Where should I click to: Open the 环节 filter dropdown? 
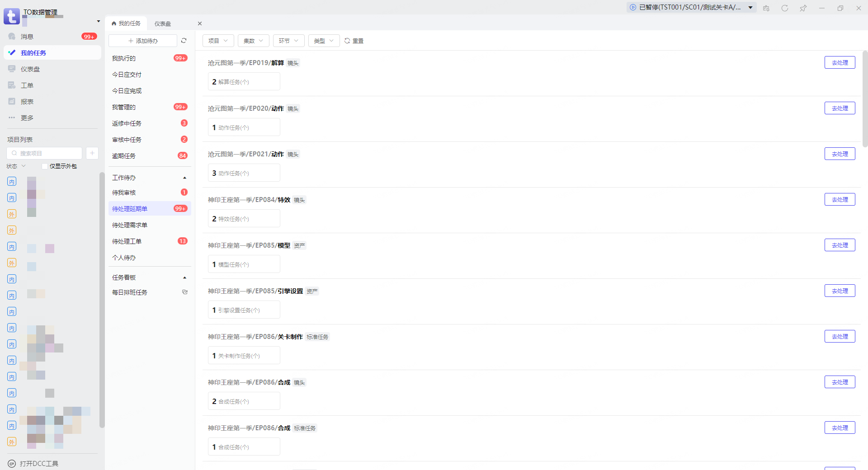(288, 41)
